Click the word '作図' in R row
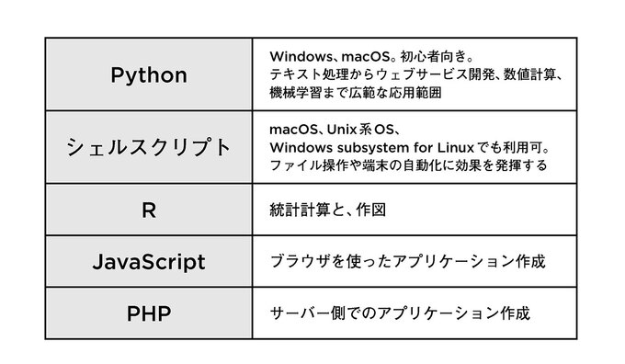 (x=371, y=210)
